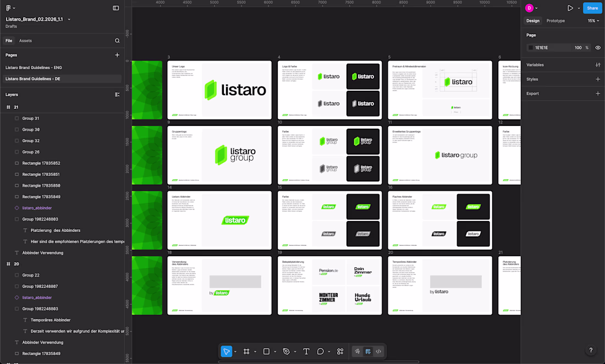
Task: Add an export setting plus icon
Action: tap(598, 93)
